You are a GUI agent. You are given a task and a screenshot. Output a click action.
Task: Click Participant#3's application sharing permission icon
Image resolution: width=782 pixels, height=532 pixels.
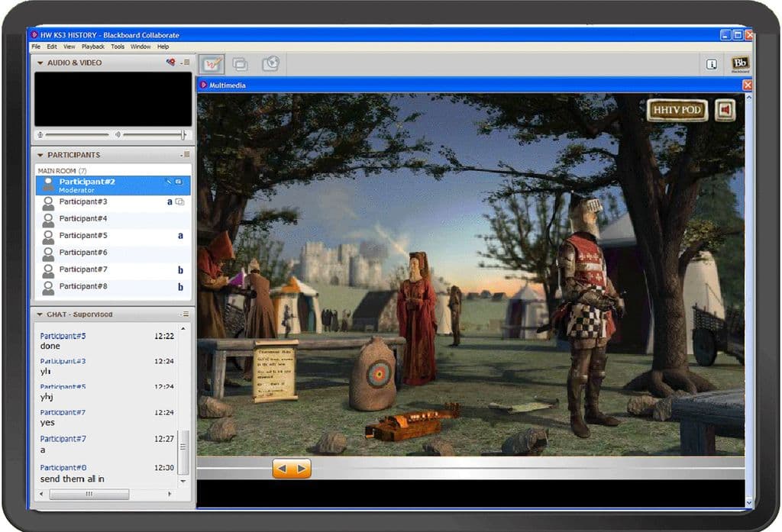[180, 202]
